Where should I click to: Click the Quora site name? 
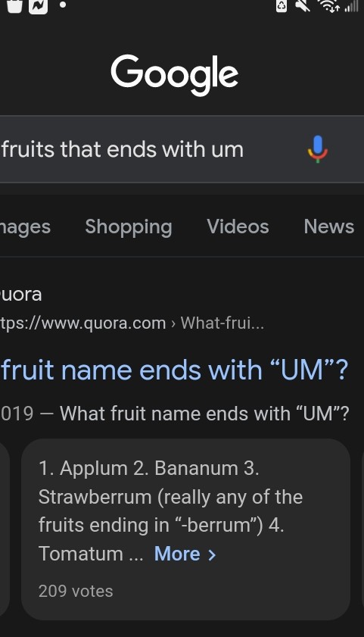click(20, 295)
